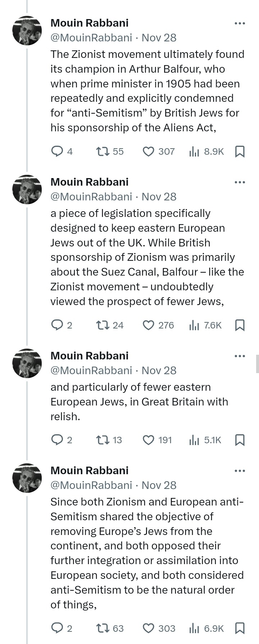Repost the tweet with 55 reposts
The width and height of the screenshot is (259, 644).
(103, 151)
